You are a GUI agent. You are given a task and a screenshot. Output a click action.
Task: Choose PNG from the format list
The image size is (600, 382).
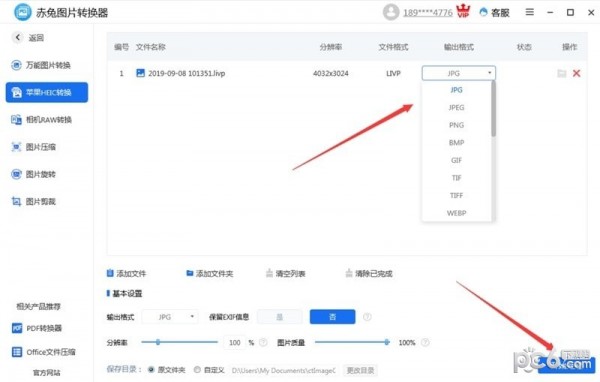click(456, 125)
